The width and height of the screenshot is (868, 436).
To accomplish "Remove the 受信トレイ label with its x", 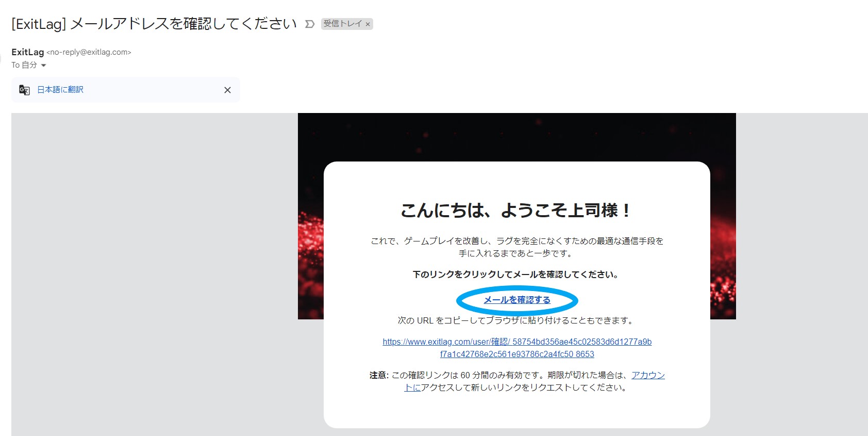I will coord(368,24).
